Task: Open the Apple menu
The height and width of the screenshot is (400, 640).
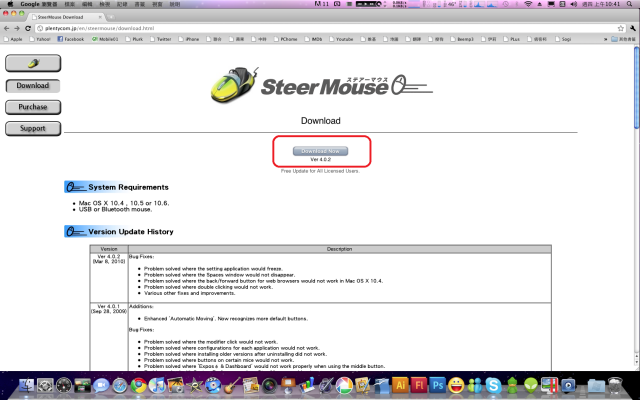Action: tap(10, 4)
